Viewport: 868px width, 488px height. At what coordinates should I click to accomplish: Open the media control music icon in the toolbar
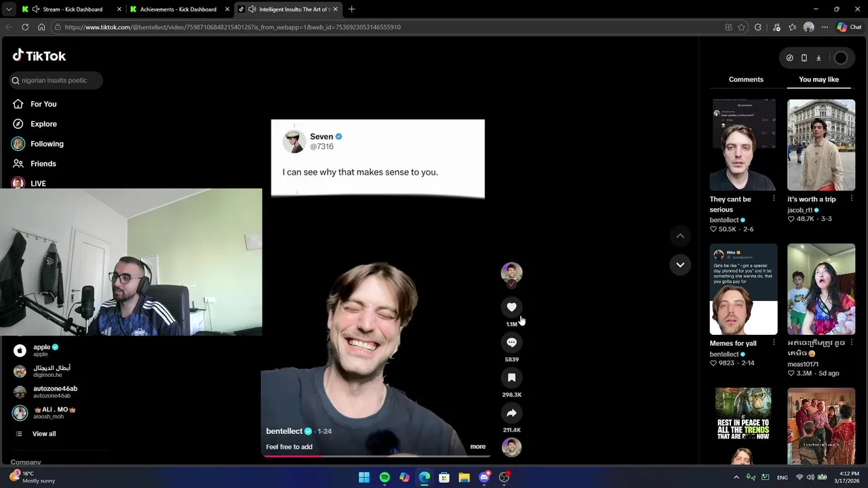pyautogui.click(x=776, y=27)
